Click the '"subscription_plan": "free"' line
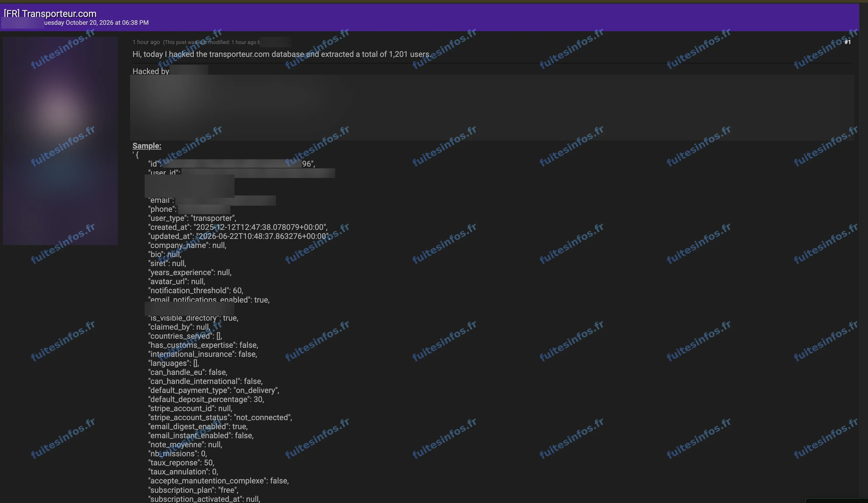Viewport: 868px width, 503px height. click(193, 490)
